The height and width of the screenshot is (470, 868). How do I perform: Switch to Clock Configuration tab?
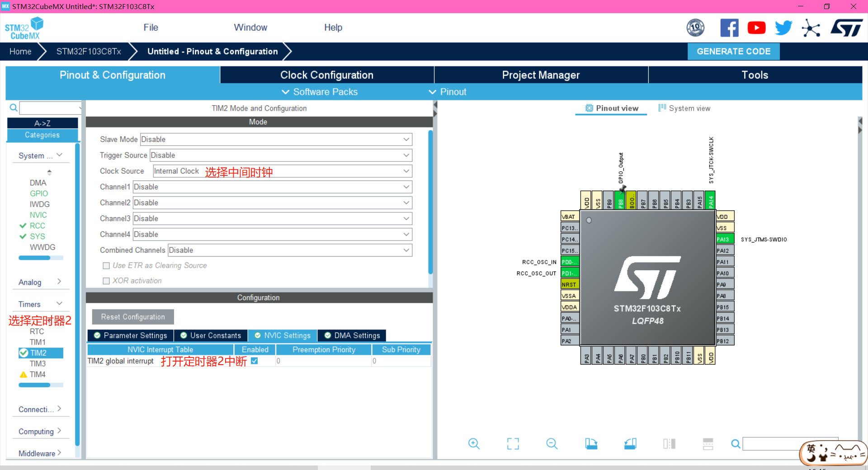coord(327,75)
